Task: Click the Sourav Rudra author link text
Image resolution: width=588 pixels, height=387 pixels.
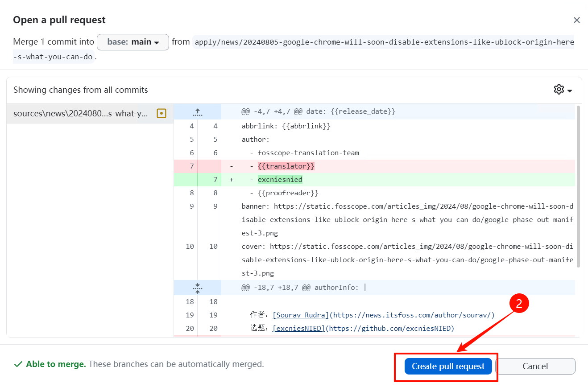Action: [x=301, y=315]
